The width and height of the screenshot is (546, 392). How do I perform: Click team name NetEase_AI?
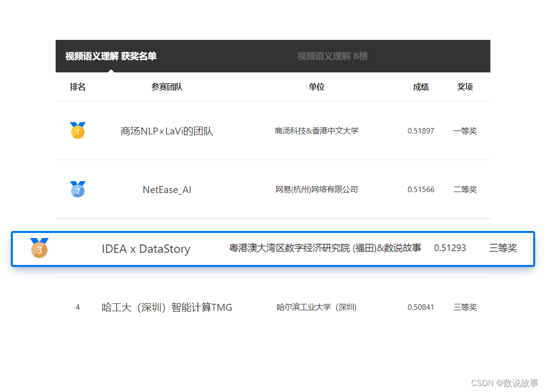[x=167, y=190]
